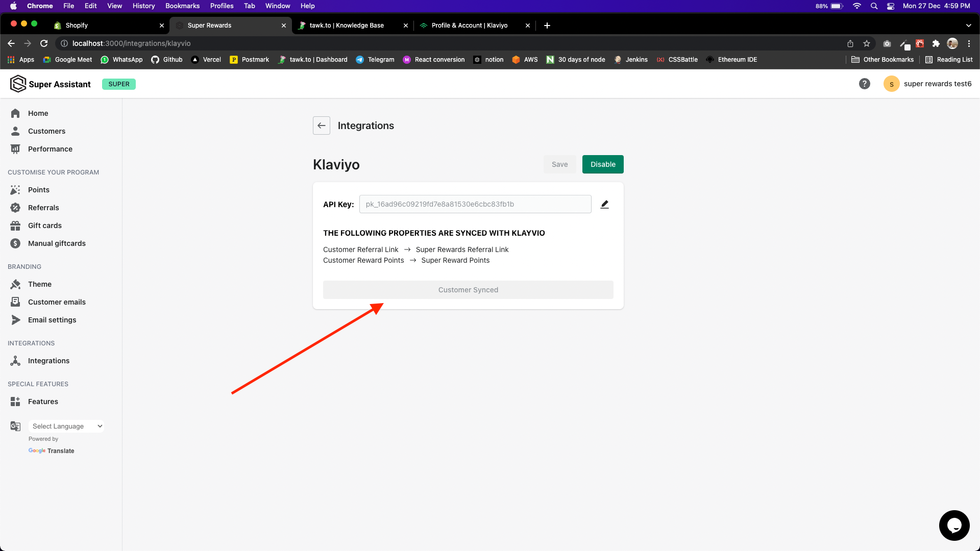This screenshot has height=551, width=980.
Task: Open Gift cards from the sidebar
Action: point(44,226)
